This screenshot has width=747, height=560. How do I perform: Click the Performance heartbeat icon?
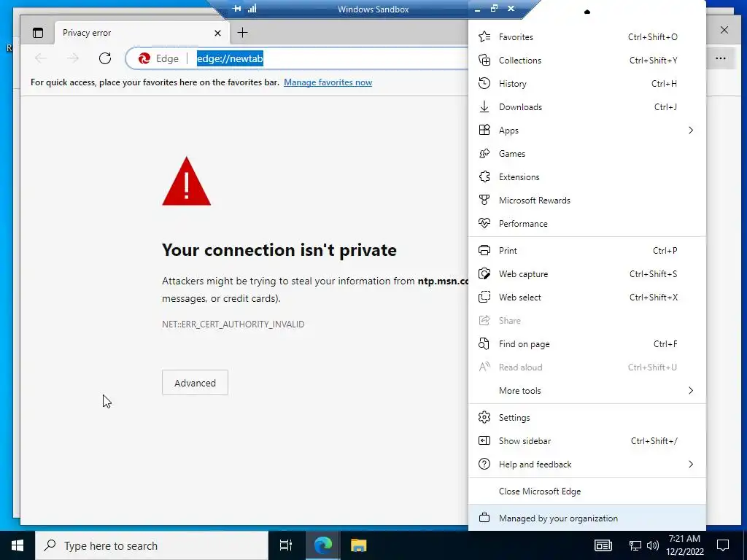(484, 223)
